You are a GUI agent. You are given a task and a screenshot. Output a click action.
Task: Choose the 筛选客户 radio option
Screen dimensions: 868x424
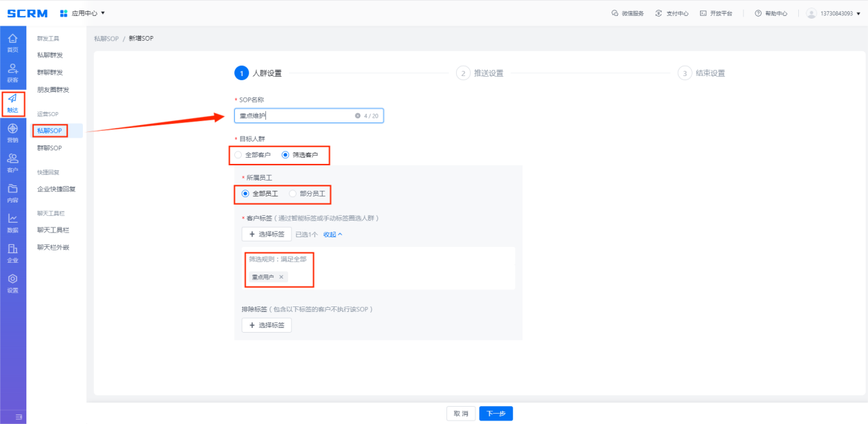tap(285, 155)
